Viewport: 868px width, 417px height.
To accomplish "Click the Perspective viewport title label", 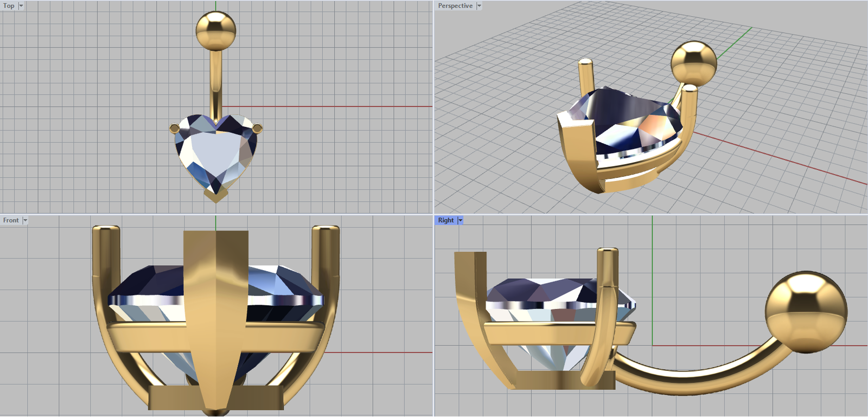I will [x=455, y=6].
